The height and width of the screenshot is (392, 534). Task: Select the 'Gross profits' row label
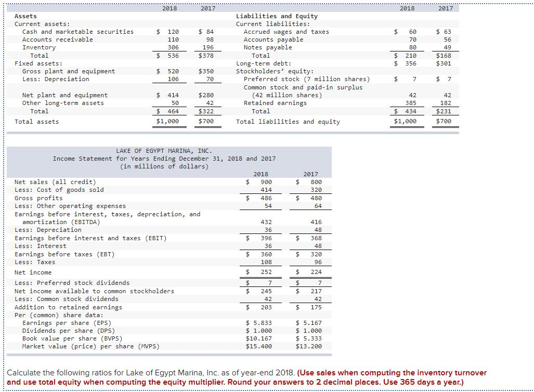tap(38, 198)
